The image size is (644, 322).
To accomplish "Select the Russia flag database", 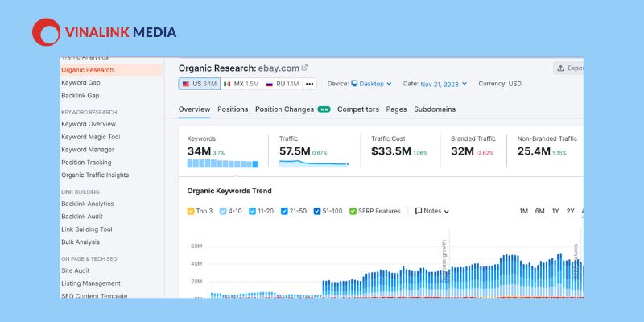I will (283, 84).
